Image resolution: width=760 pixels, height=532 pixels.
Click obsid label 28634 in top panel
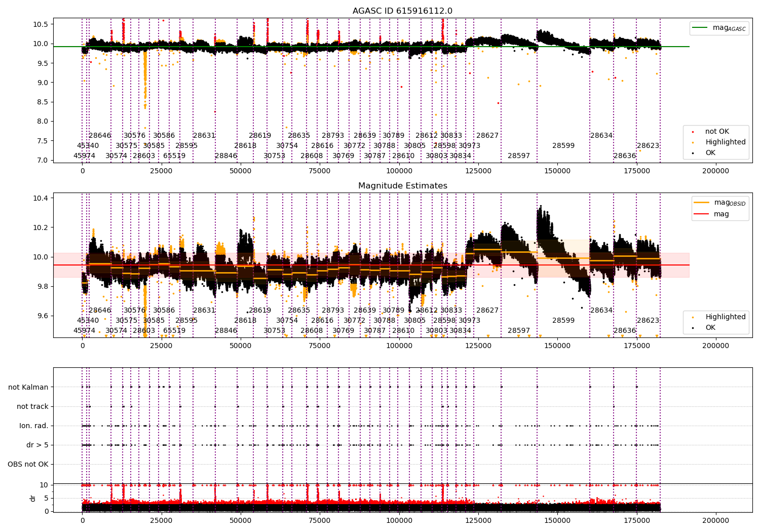coord(601,135)
